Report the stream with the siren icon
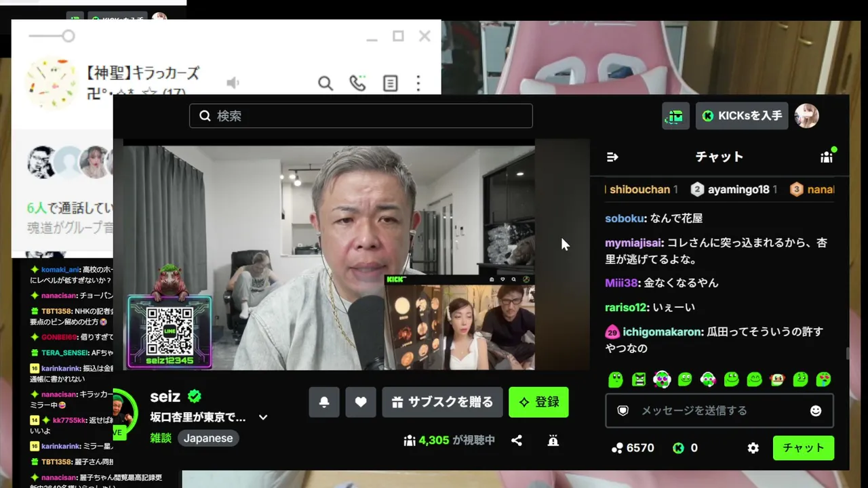The height and width of the screenshot is (488, 868). tap(553, 441)
